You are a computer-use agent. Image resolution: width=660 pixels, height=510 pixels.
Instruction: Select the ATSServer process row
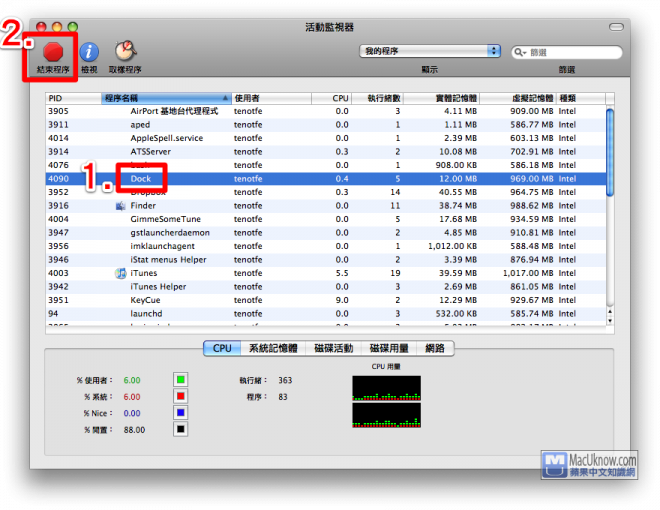(x=326, y=152)
